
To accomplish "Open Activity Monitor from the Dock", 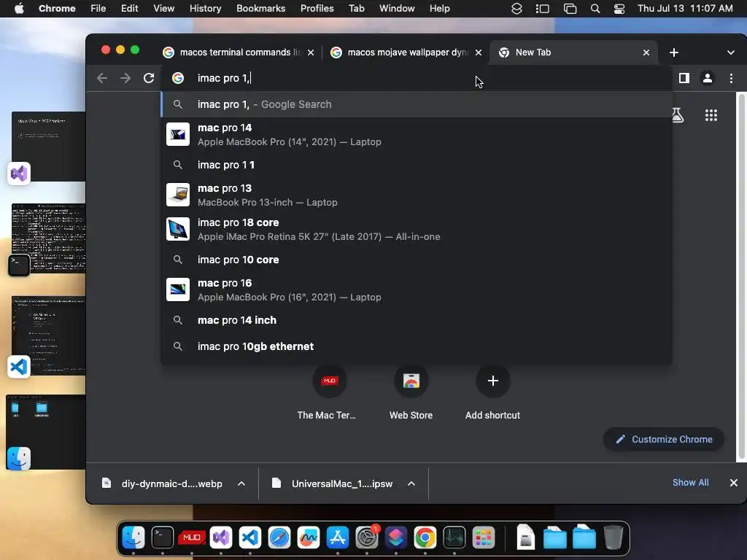I will point(454,537).
